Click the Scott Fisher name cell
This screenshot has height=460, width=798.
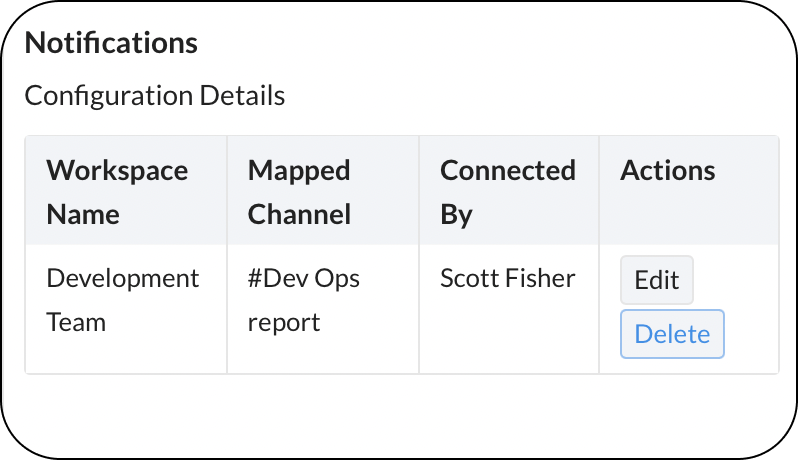point(507,278)
